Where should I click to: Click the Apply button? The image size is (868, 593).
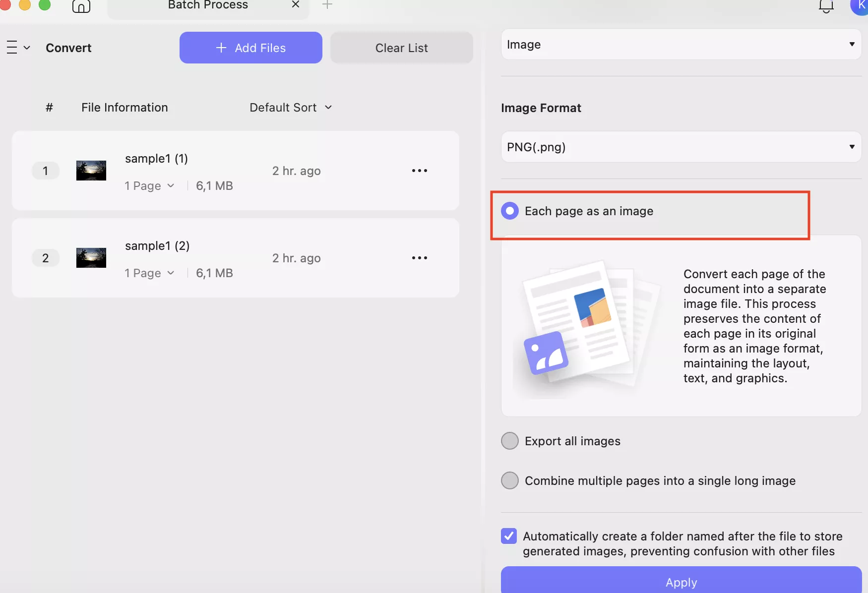click(681, 582)
